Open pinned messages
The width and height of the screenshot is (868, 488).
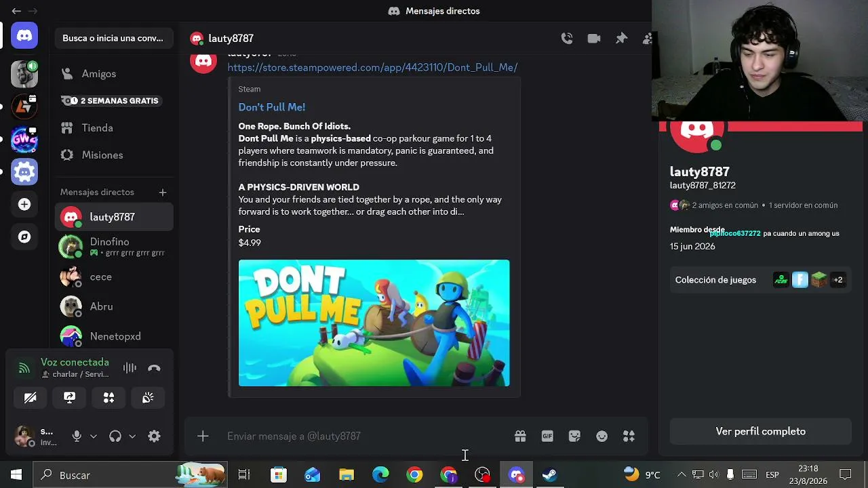pyautogui.click(x=621, y=39)
